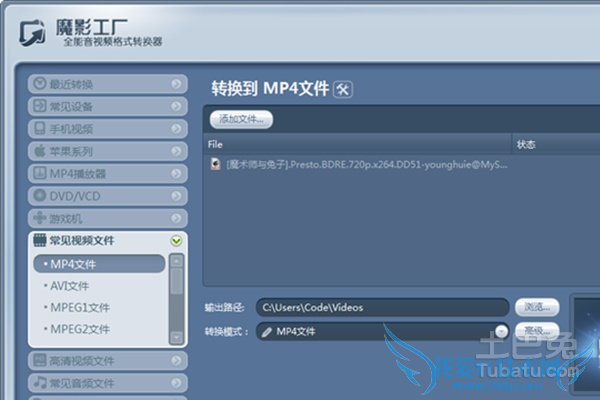
Task: Click scroll up arrow in format list
Action: [176, 261]
